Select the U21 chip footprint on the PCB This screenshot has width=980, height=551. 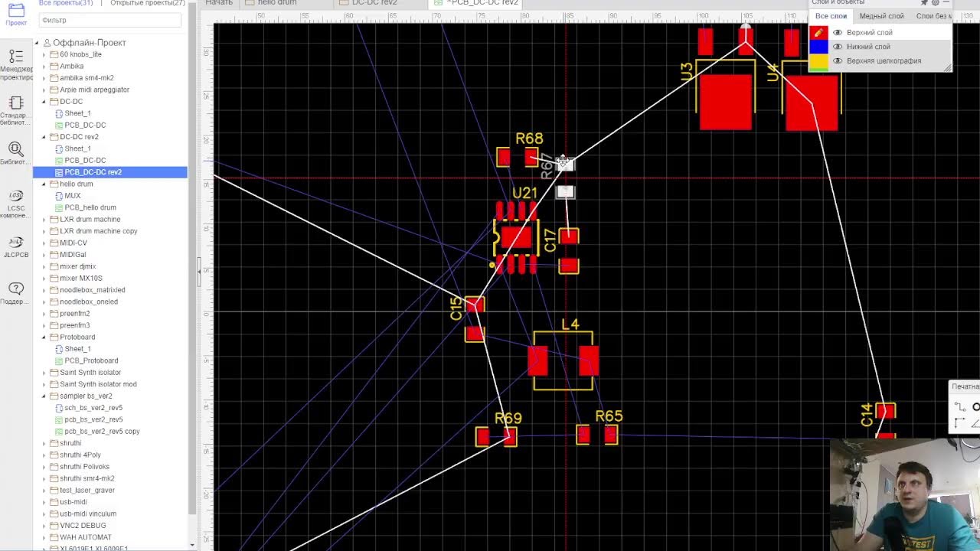(516, 237)
